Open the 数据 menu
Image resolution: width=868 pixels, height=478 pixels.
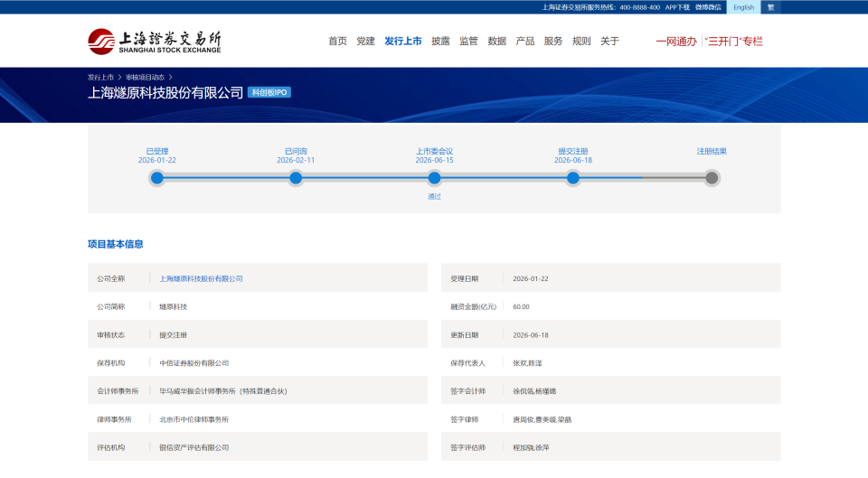[497, 41]
